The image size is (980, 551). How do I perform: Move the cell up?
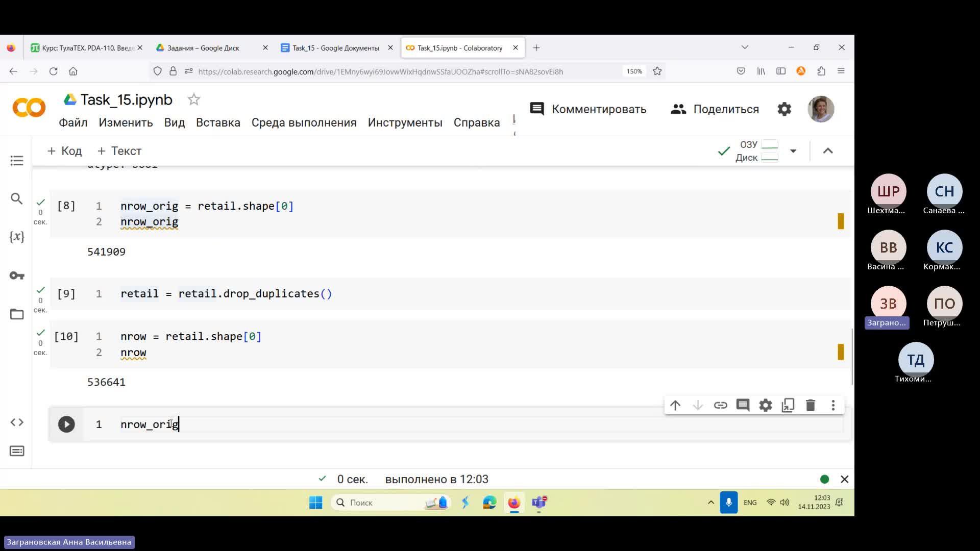(675, 405)
